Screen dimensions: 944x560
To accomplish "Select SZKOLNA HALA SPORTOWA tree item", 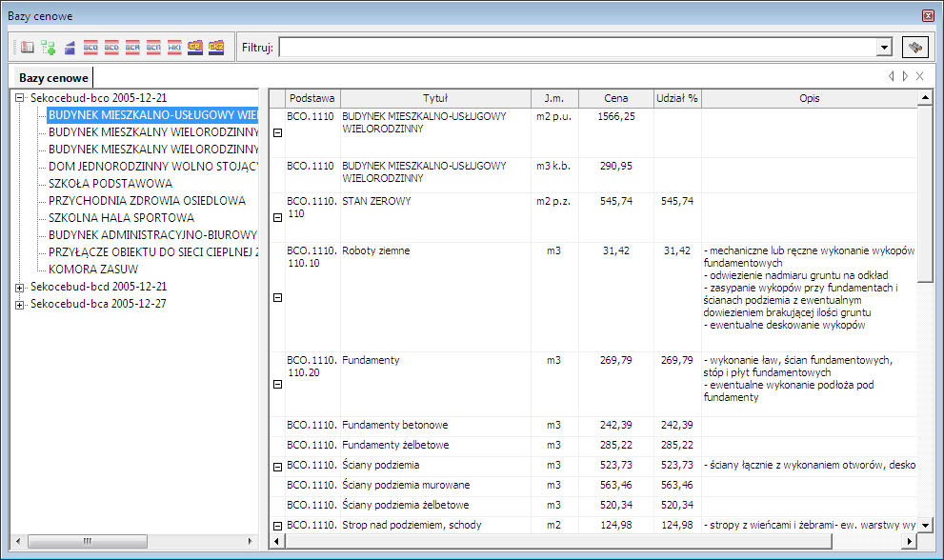I will pos(121,218).
